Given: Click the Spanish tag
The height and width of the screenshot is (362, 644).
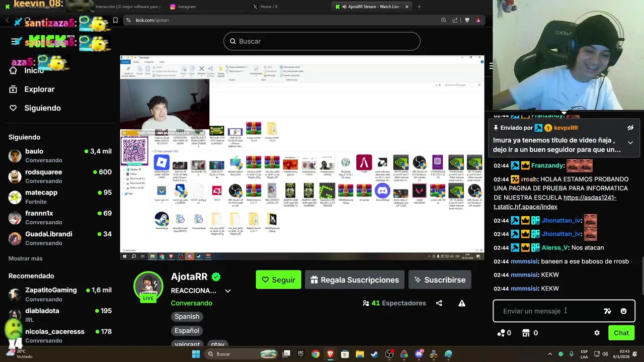Looking at the screenshot, I should [x=187, y=316].
